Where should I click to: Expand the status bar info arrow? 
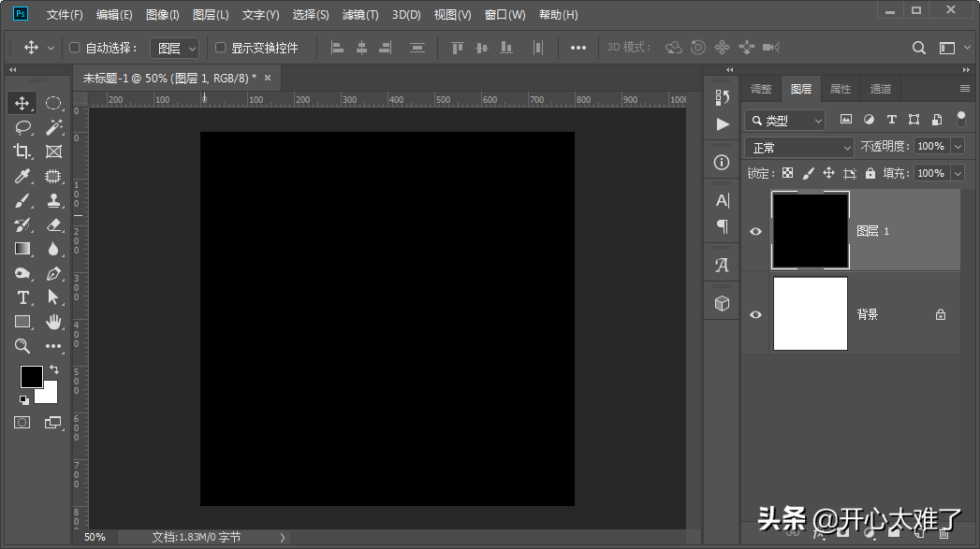283,537
